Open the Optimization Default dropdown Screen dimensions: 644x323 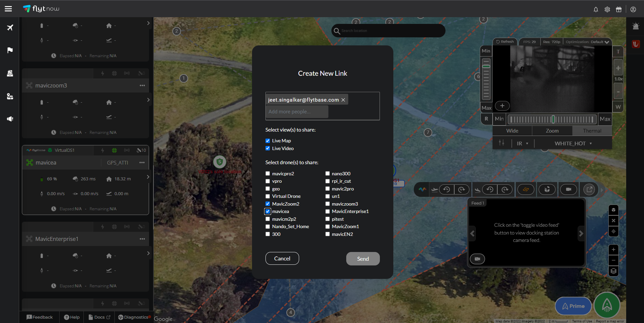tap(587, 42)
